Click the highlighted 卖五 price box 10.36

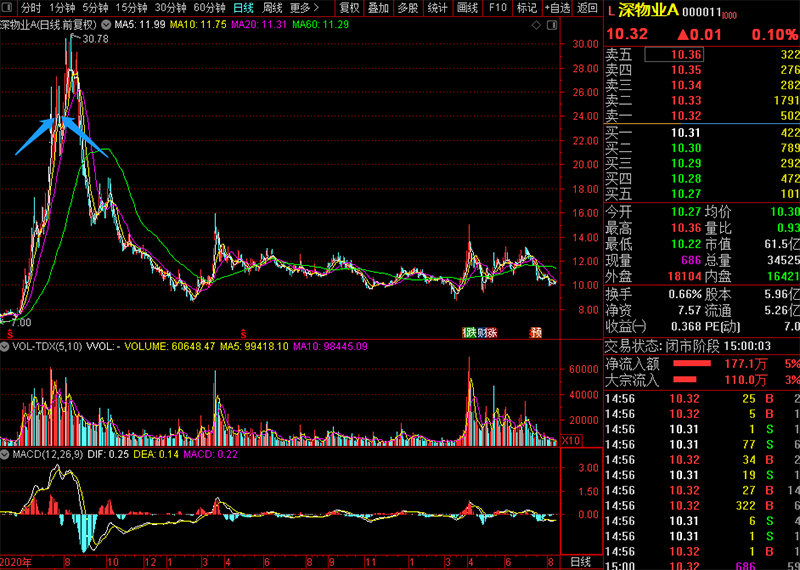[674, 54]
